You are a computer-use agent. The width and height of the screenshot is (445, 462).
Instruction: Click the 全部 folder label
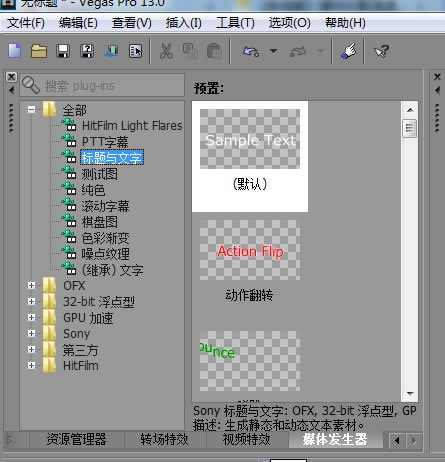75,110
